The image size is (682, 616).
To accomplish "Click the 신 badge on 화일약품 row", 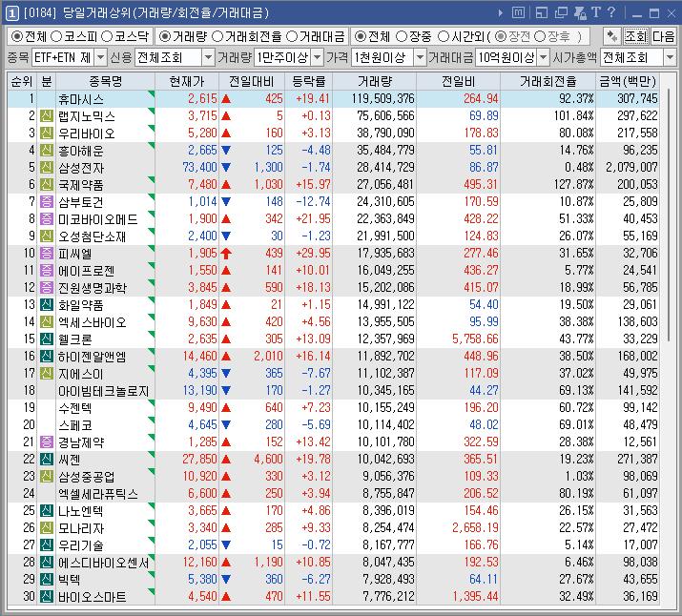I will (x=46, y=305).
